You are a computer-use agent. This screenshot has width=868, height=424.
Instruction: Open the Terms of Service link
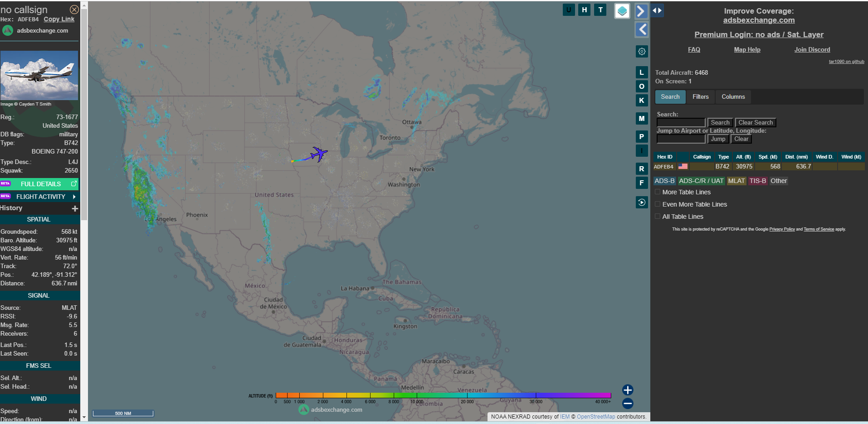click(x=819, y=229)
